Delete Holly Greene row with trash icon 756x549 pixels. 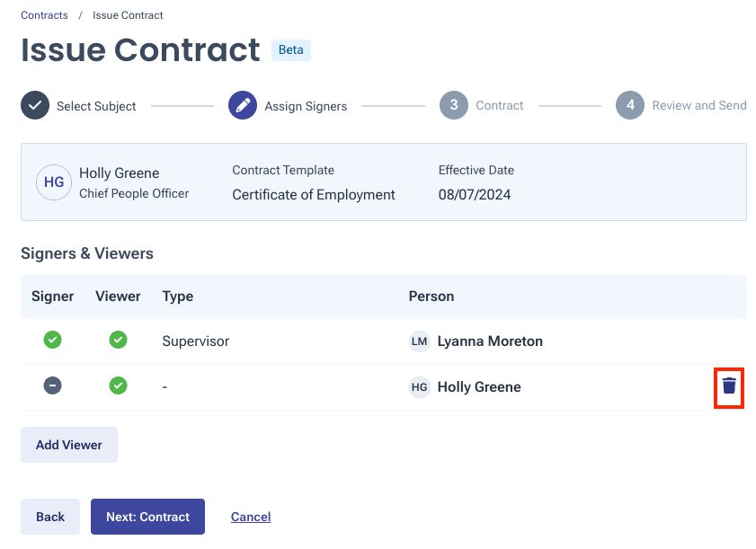tap(729, 386)
